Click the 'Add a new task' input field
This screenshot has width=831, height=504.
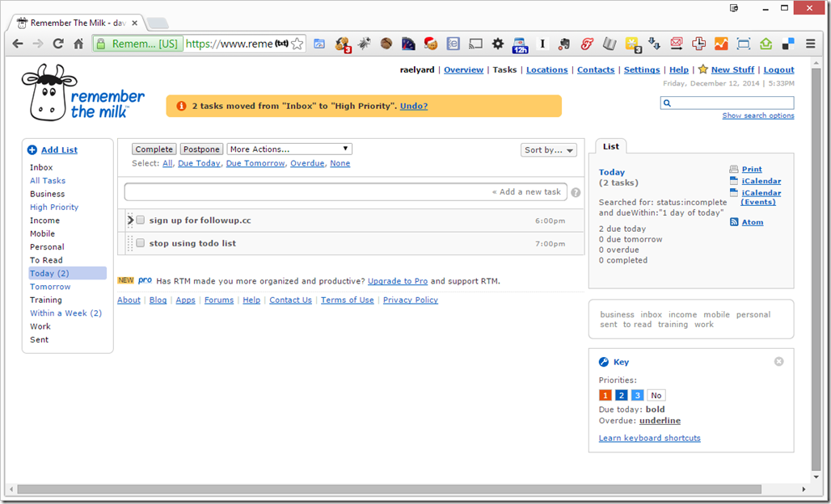click(x=345, y=192)
